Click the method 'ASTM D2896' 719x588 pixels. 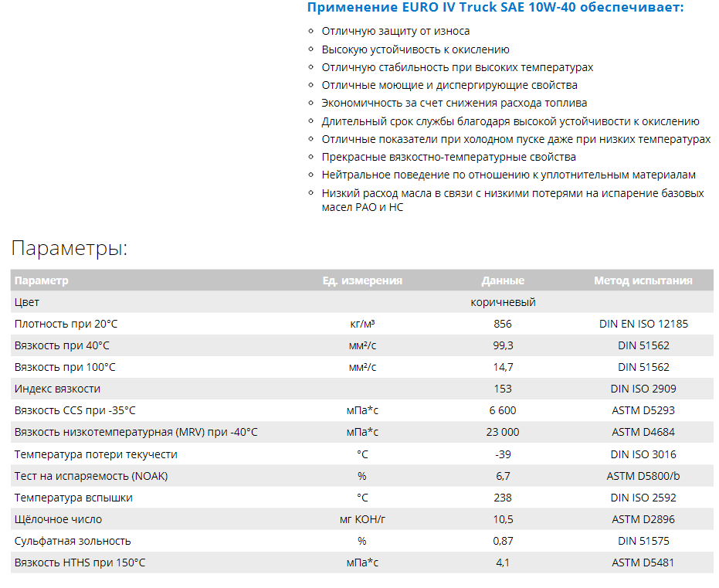pyautogui.click(x=643, y=519)
